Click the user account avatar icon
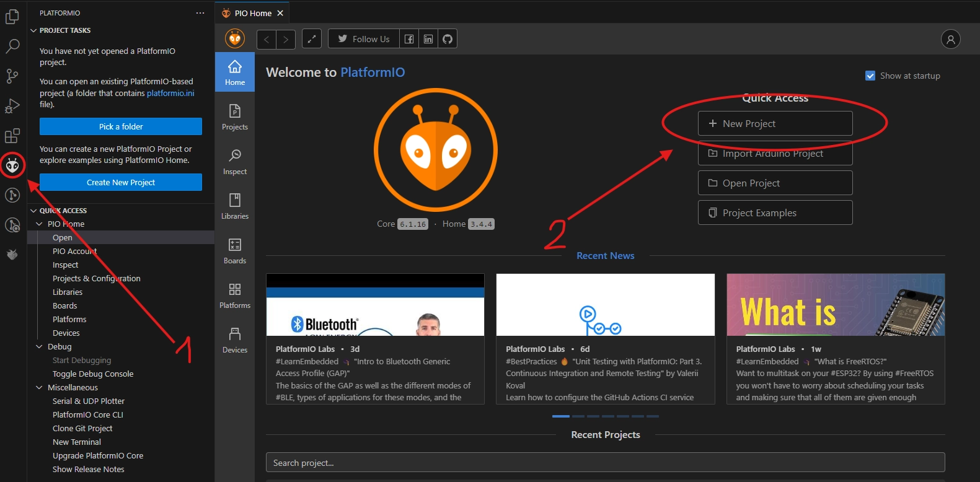 tap(950, 39)
